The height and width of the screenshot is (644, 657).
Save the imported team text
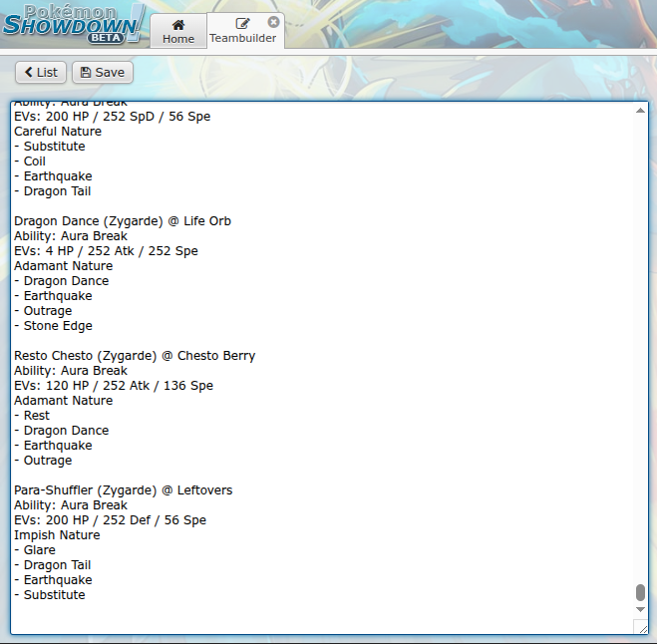coord(103,73)
